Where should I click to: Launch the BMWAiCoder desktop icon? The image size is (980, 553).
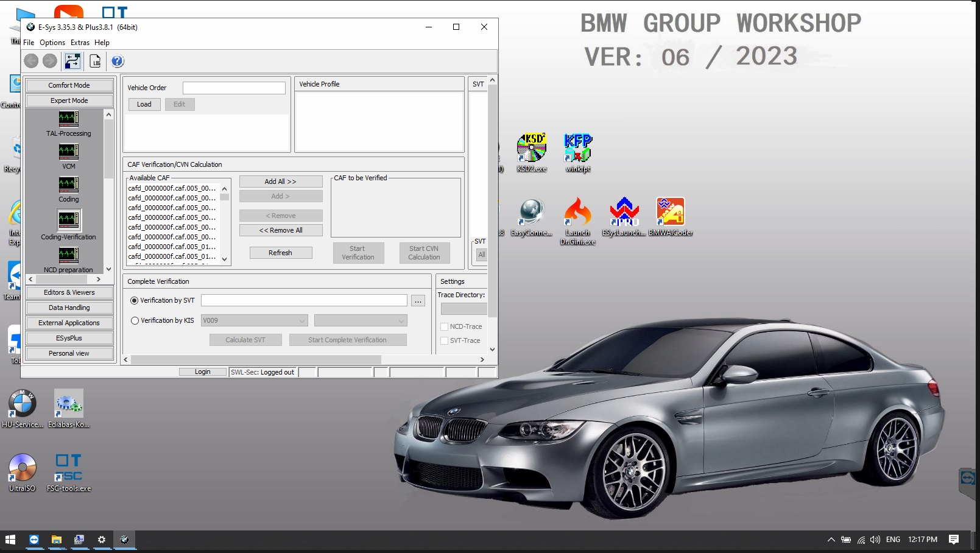(x=671, y=212)
